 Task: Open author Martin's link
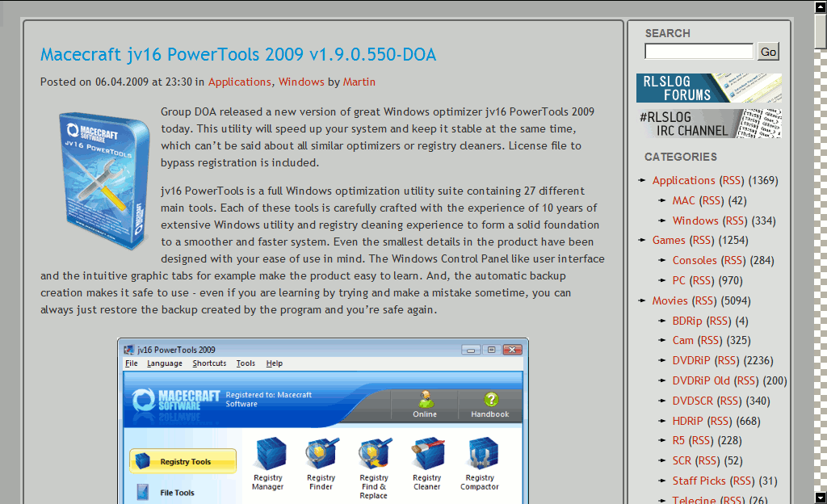359,82
